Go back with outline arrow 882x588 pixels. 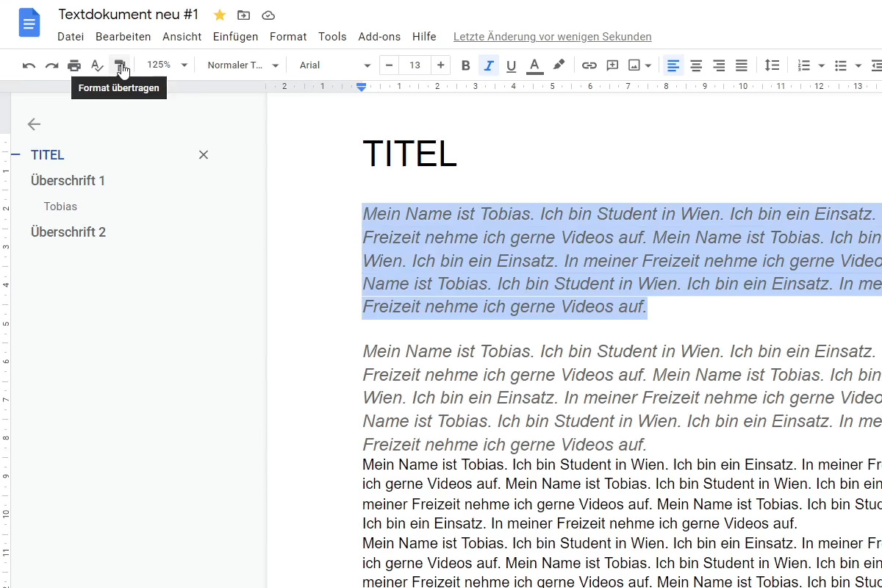pyautogui.click(x=34, y=124)
